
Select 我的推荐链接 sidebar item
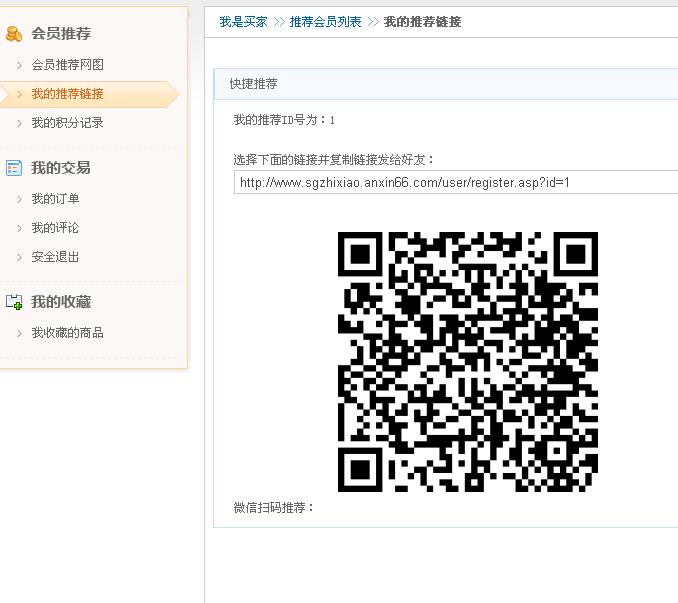coord(67,94)
